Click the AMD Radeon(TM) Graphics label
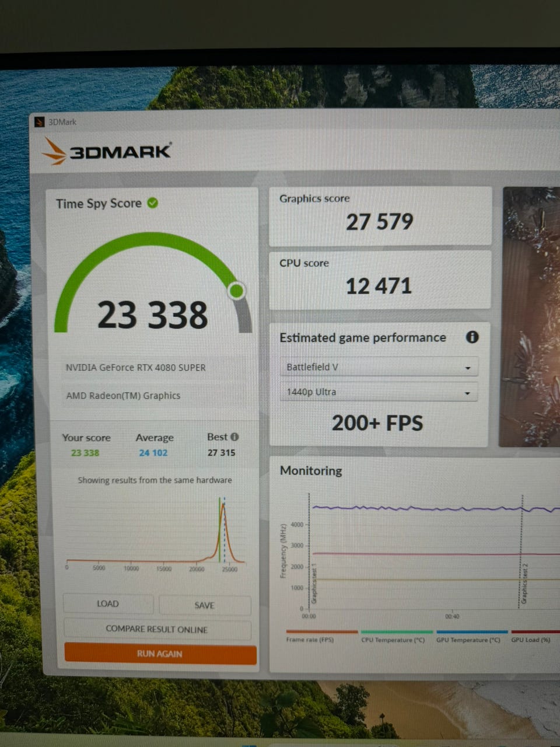Viewport: 560px width, 747px height. [123, 396]
